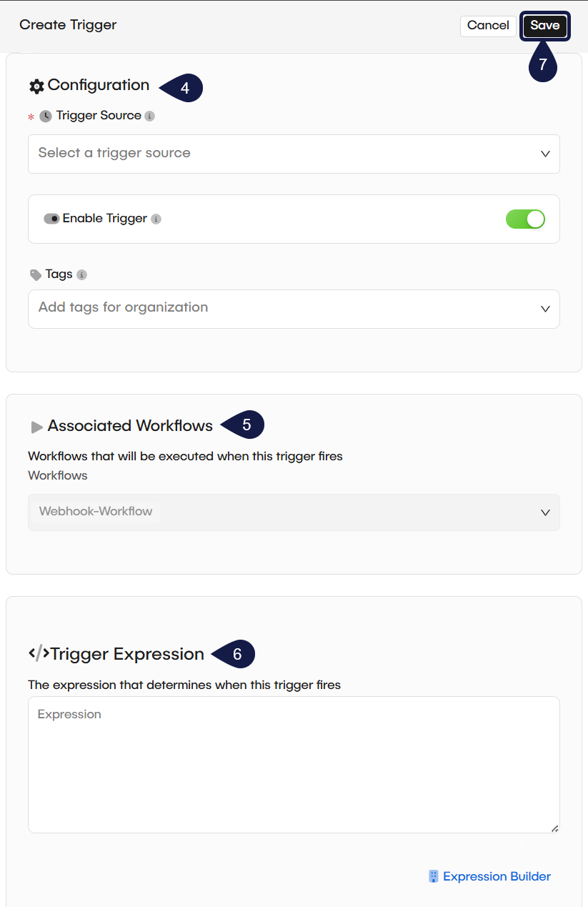Open the Workflows dropdown showing Webhook-Workflow

(x=294, y=512)
